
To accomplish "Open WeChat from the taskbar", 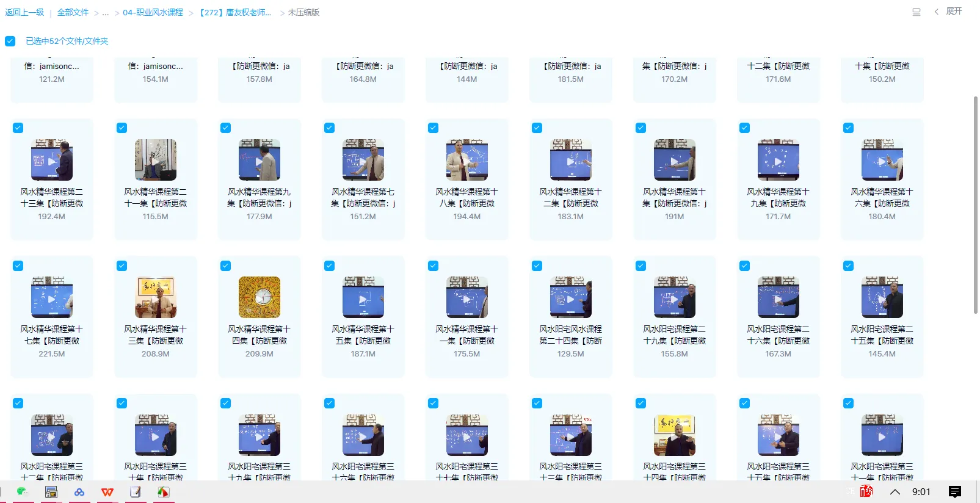I will tap(23, 492).
